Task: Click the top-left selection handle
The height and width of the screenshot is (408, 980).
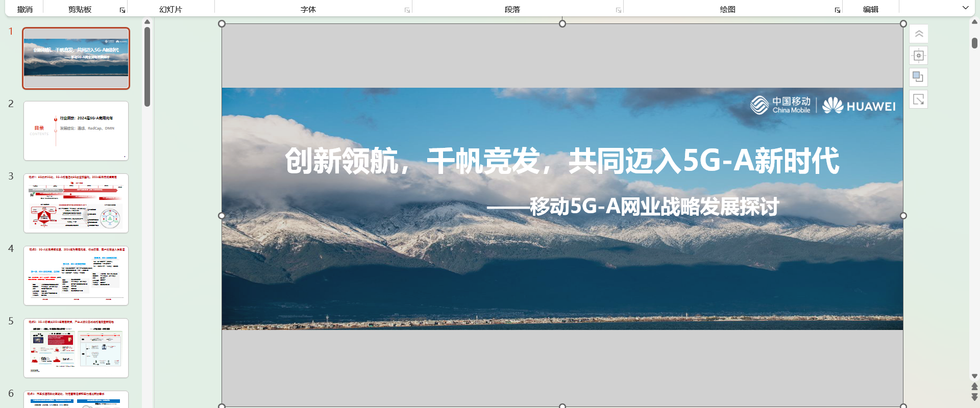Action: pos(222,23)
